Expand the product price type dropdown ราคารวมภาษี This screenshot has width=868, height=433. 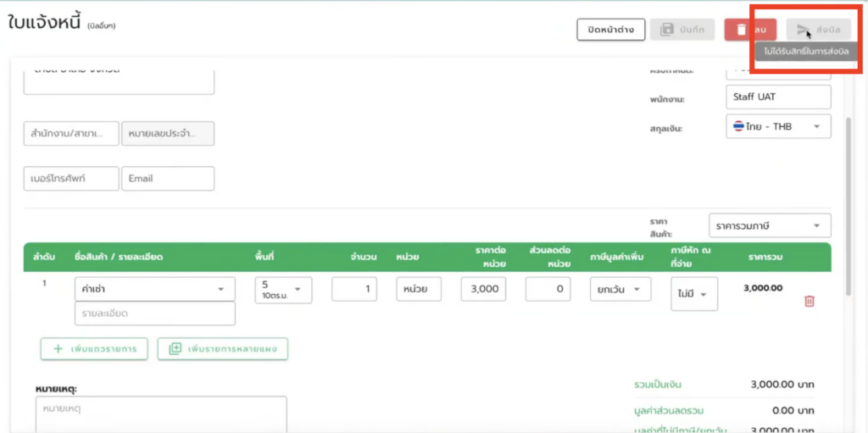770,225
